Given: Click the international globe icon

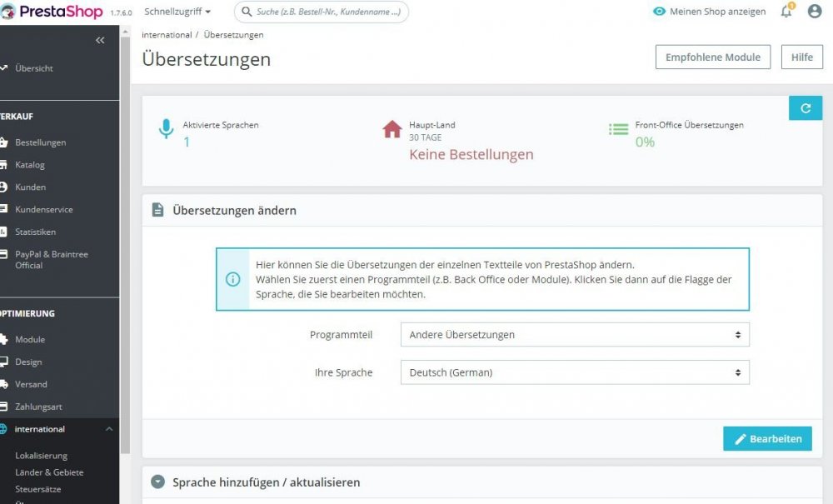Looking at the screenshot, I should [3, 428].
